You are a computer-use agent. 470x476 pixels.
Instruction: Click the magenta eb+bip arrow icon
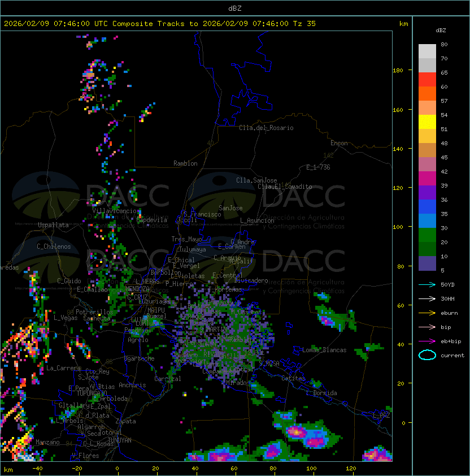coord(427,341)
